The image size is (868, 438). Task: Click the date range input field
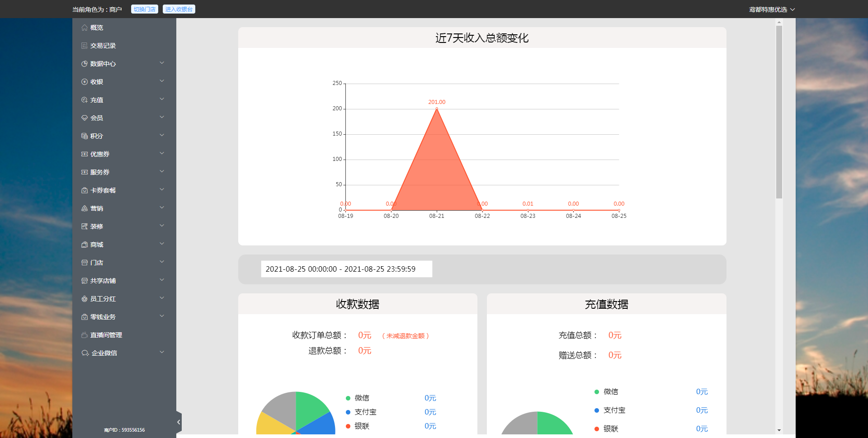(347, 269)
